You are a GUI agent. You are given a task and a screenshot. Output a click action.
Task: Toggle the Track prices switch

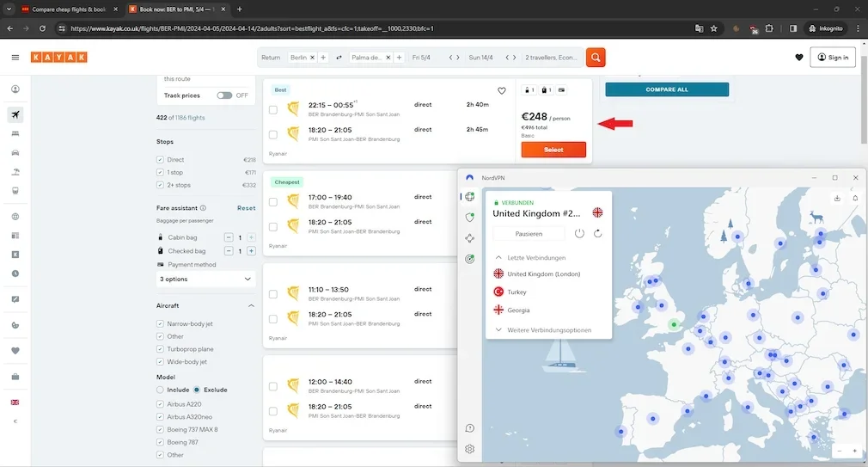[x=225, y=95]
